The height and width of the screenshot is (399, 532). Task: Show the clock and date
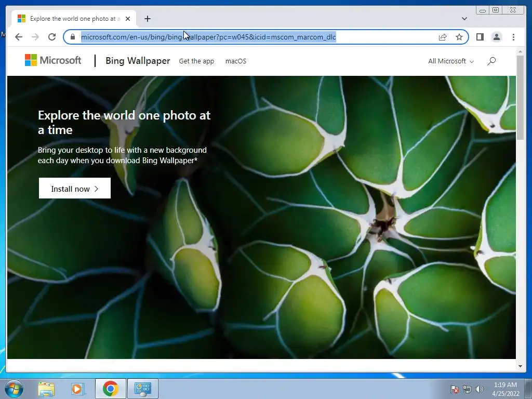[506, 389]
